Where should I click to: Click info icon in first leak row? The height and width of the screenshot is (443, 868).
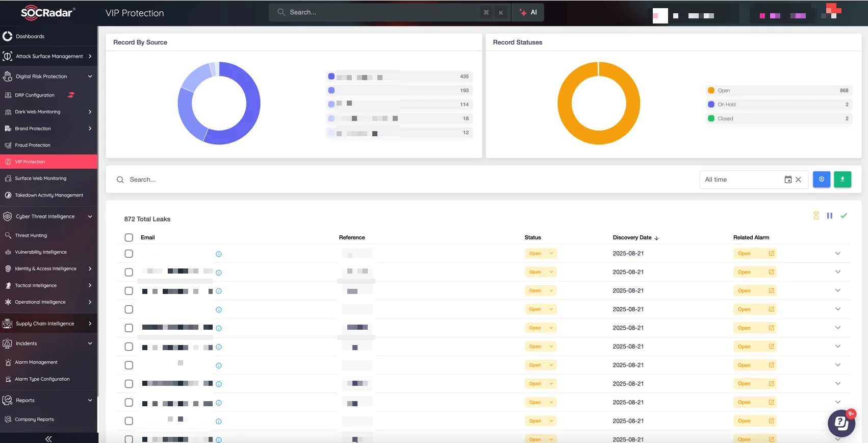pos(219,254)
